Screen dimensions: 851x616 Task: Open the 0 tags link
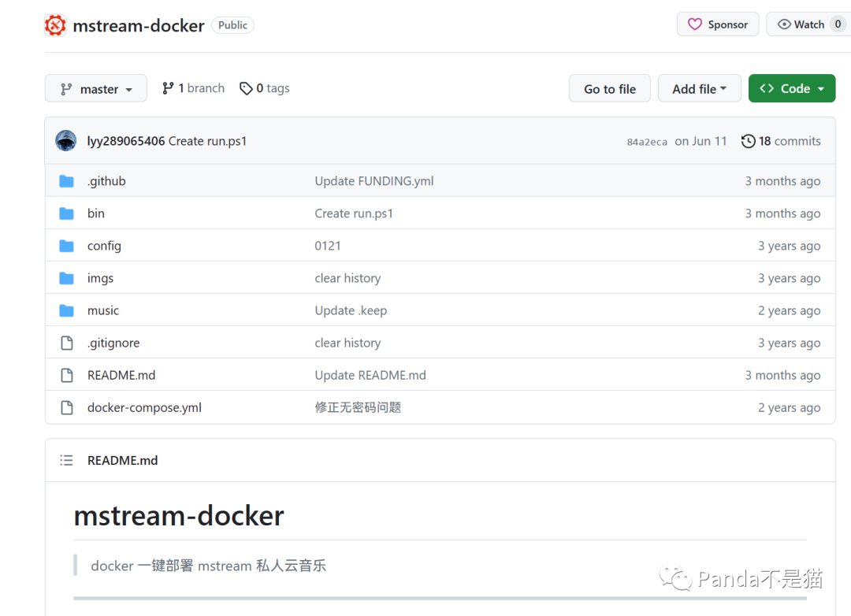click(x=264, y=88)
